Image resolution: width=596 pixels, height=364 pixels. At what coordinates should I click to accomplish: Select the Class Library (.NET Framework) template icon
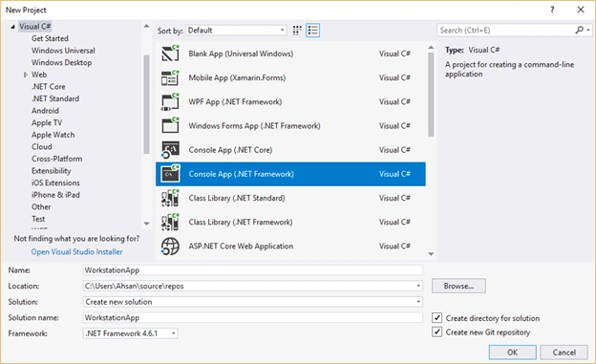tap(170, 223)
